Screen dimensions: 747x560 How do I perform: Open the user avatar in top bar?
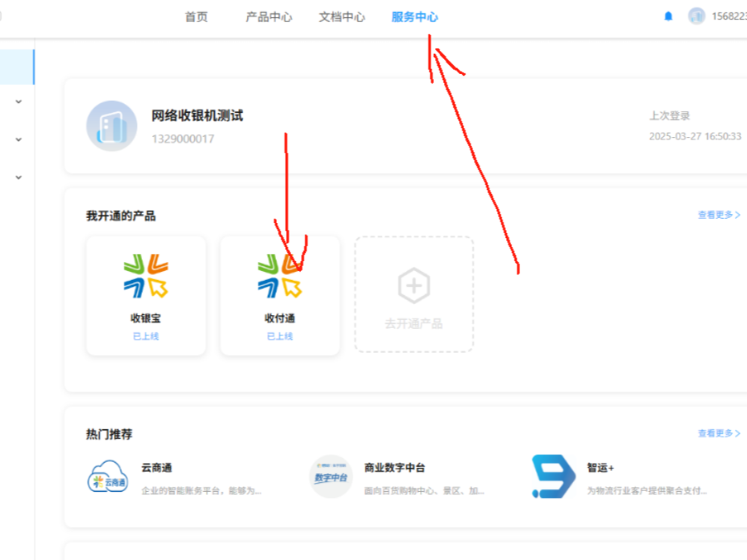click(x=697, y=16)
